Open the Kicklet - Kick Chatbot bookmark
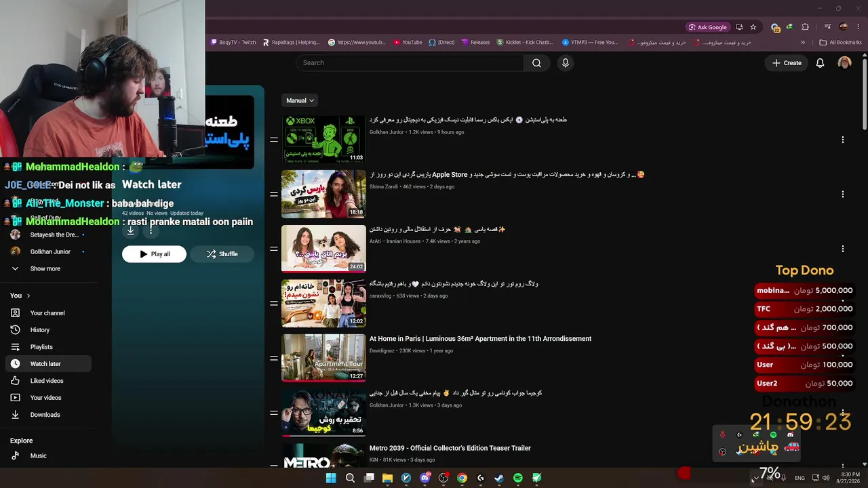 click(525, 42)
